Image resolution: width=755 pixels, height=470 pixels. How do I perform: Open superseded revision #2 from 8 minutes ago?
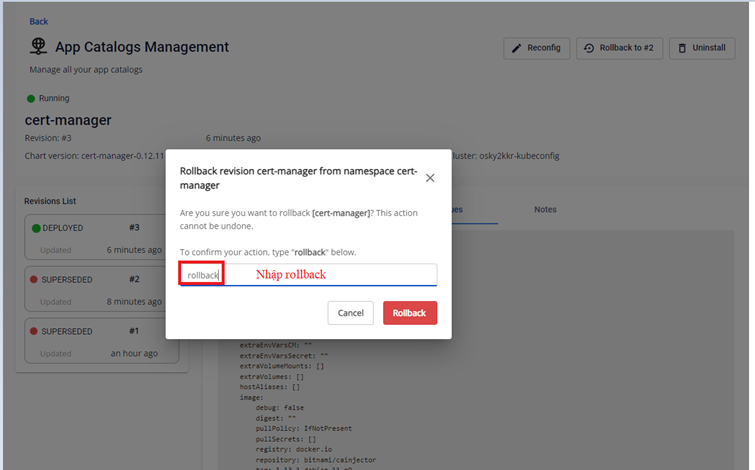pos(98,289)
